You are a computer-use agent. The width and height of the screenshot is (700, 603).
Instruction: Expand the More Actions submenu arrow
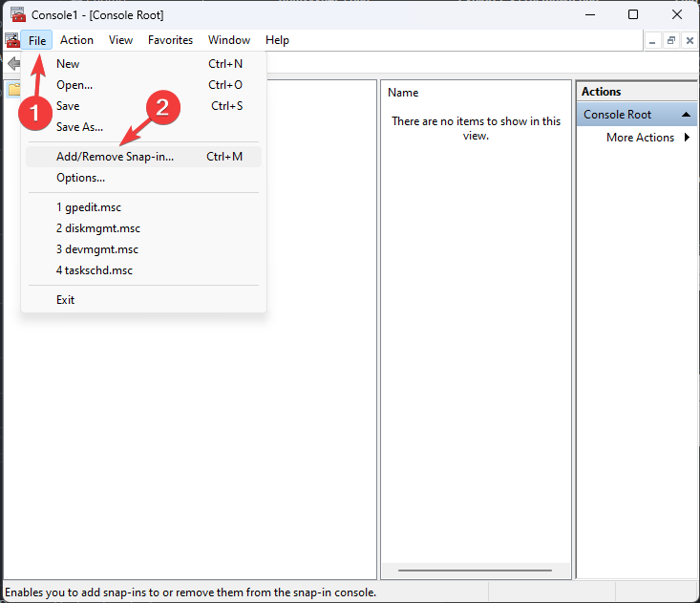click(687, 137)
